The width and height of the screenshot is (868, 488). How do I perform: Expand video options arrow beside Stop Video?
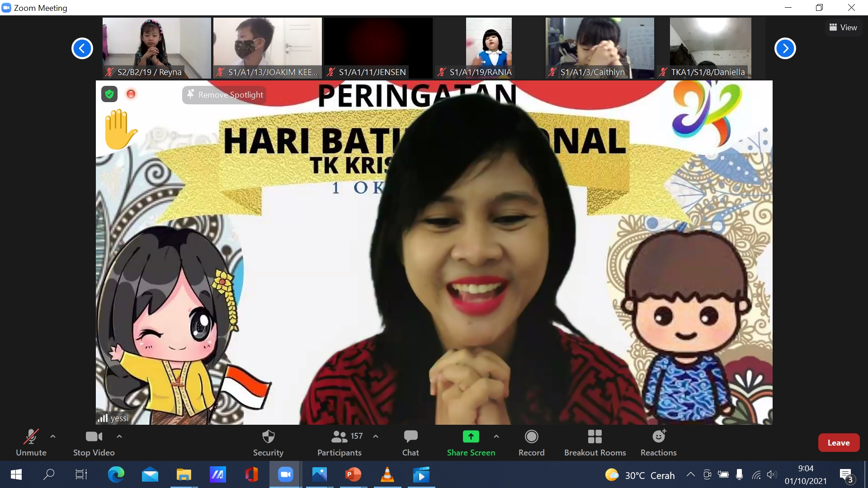coord(119,436)
